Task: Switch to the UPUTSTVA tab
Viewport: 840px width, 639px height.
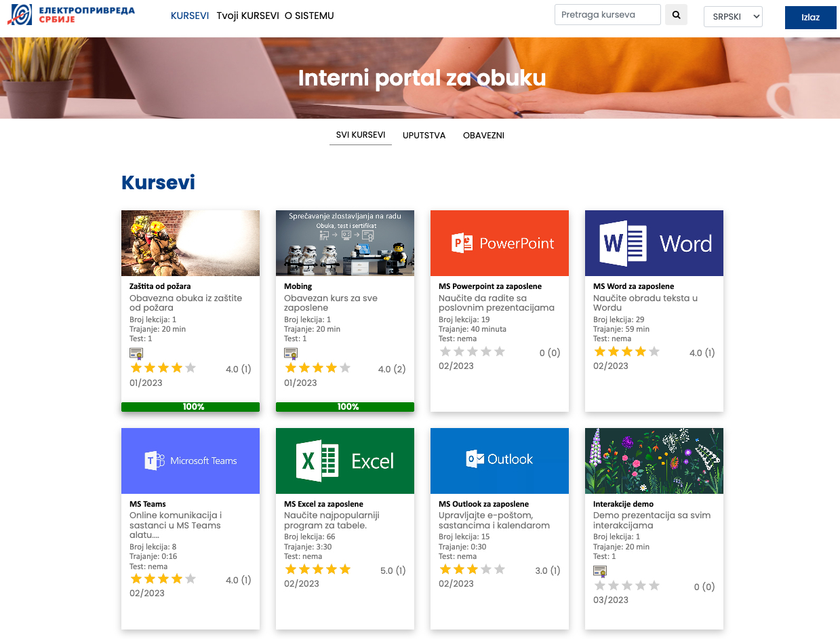Action: [424, 136]
